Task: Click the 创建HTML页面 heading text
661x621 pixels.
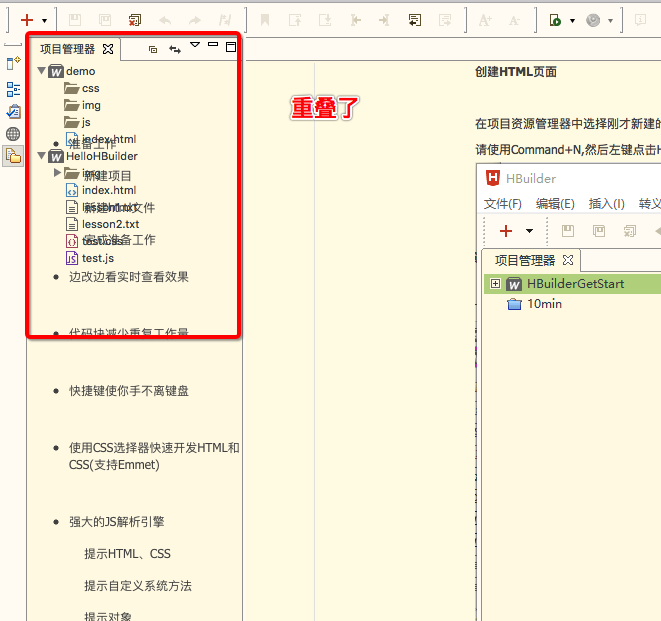Action: click(516, 72)
